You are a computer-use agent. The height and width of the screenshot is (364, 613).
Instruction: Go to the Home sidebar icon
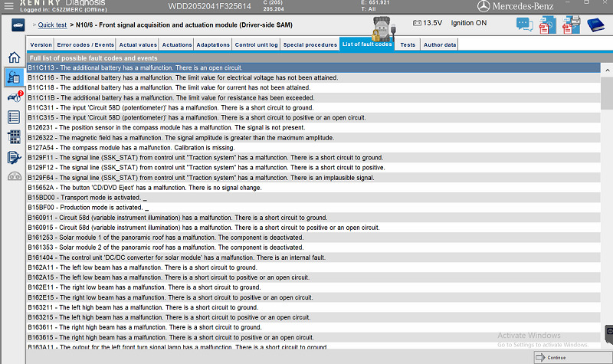pos(14,57)
